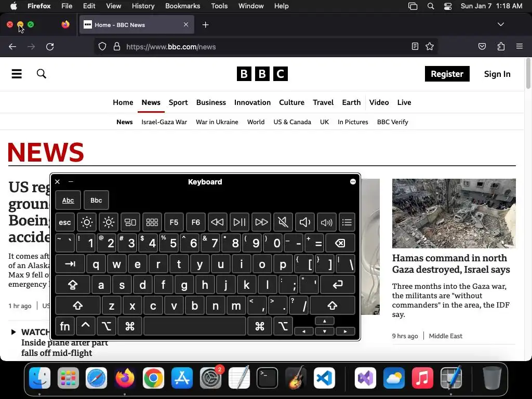
Task: Toggle the right option modifier key
Action: 283,326
